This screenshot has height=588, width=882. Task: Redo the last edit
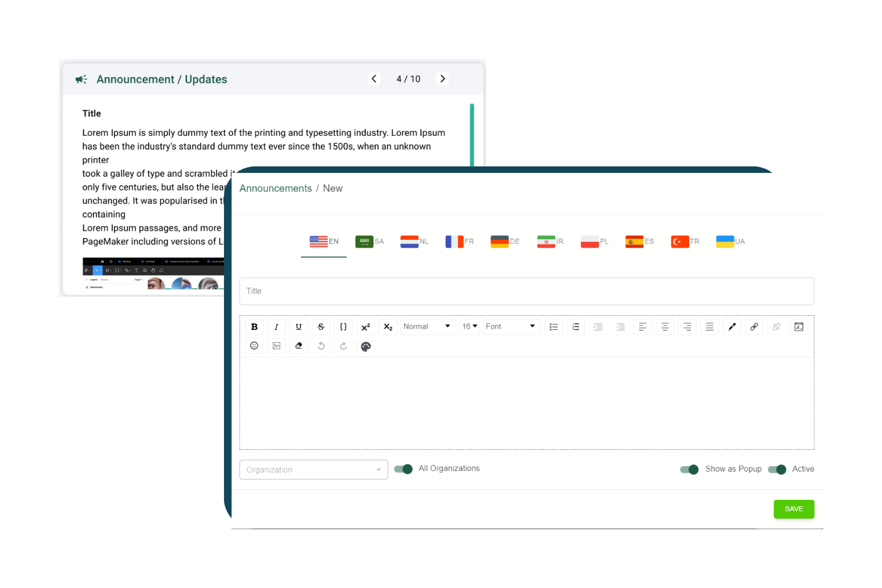(x=343, y=346)
